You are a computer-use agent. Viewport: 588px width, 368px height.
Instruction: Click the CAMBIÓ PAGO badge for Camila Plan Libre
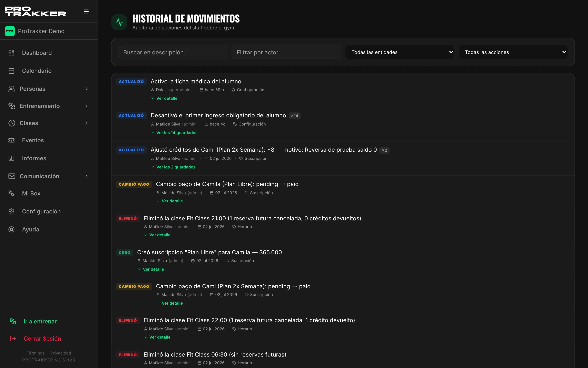tap(134, 184)
